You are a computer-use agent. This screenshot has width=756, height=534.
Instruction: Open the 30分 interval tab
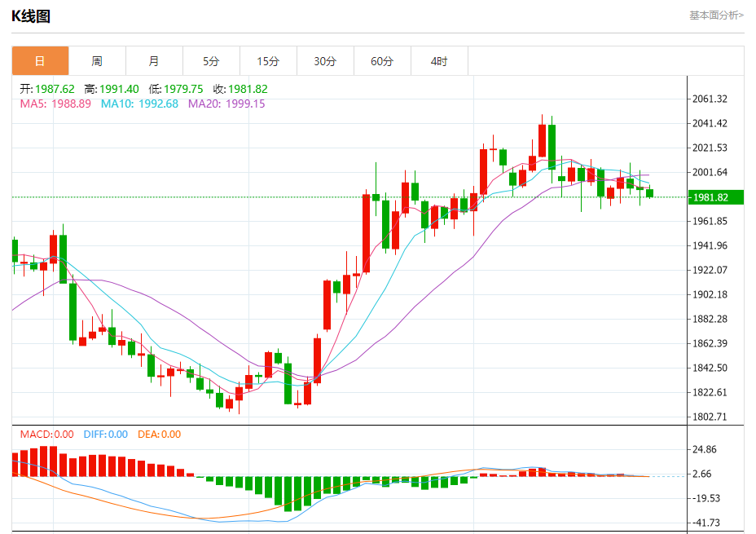pyautogui.click(x=325, y=61)
